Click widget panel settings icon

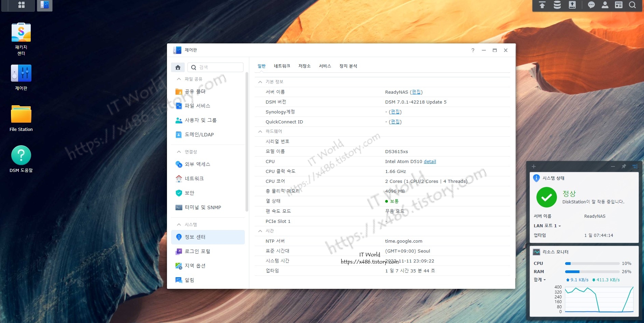click(x=635, y=166)
